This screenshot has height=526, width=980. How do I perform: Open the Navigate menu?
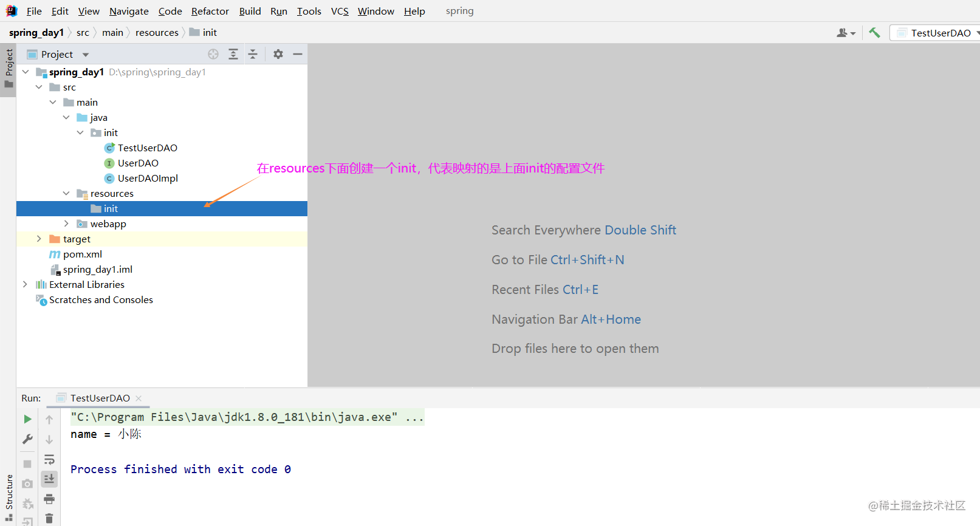pos(129,11)
